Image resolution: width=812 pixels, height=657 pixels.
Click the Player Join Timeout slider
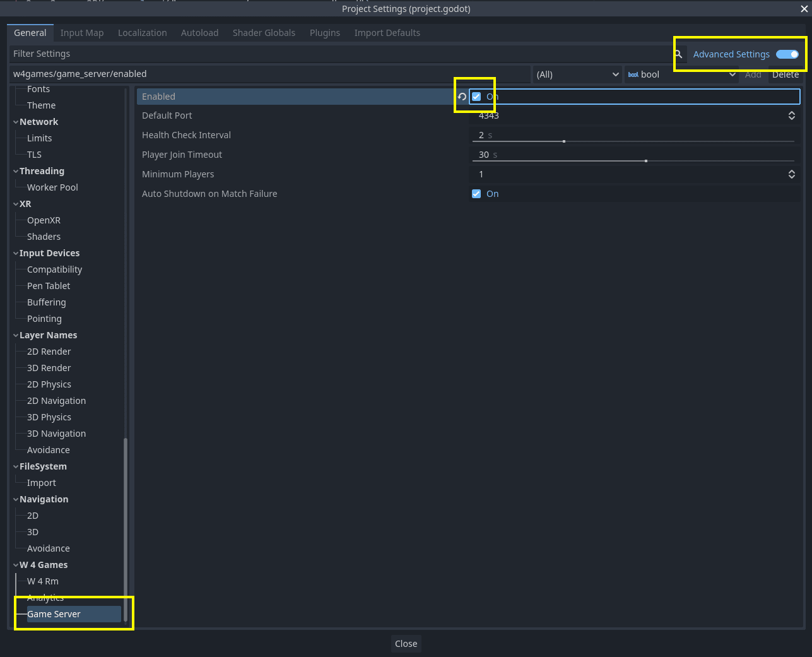point(645,160)
